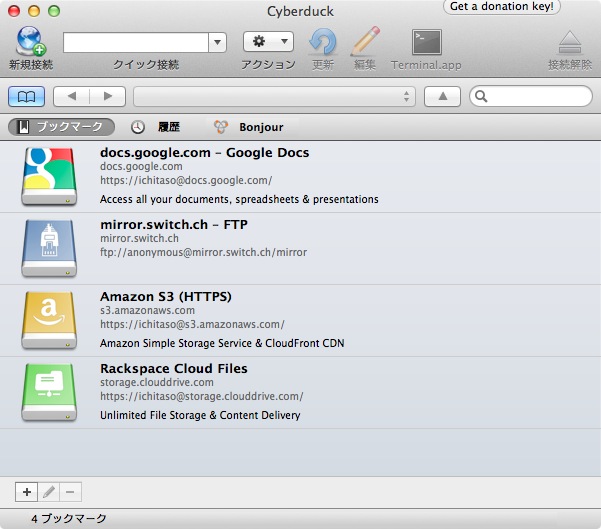Click Amazon Simple Storage Service description text
This screenshot has width=601, height=529.
click(222, 343)
